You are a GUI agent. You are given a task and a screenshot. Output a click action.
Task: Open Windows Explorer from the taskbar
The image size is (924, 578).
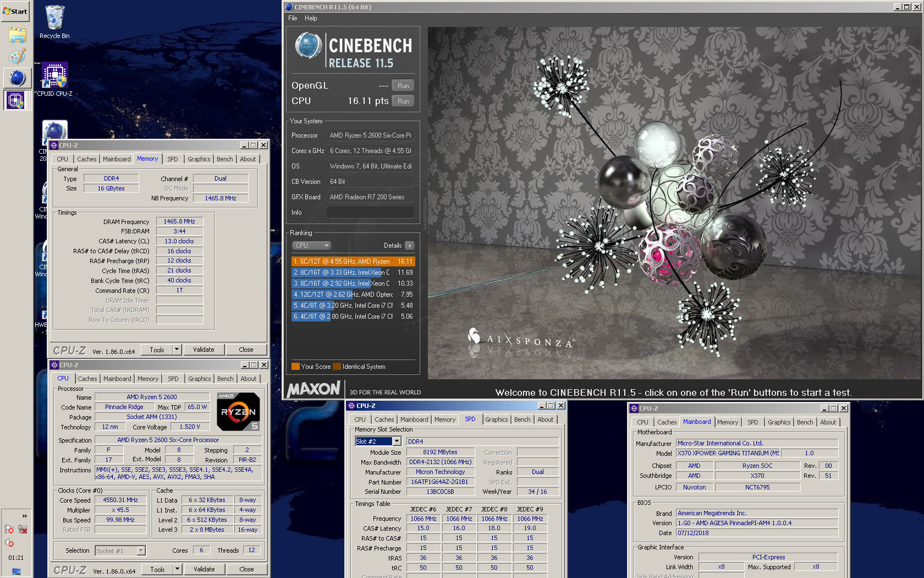tap(17, 36)
